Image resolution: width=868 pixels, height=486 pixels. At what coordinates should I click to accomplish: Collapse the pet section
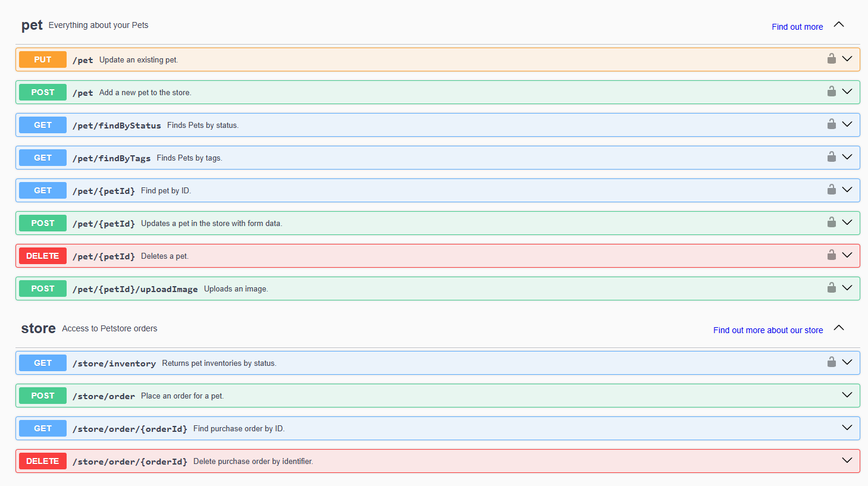click(x=839, y=24)
